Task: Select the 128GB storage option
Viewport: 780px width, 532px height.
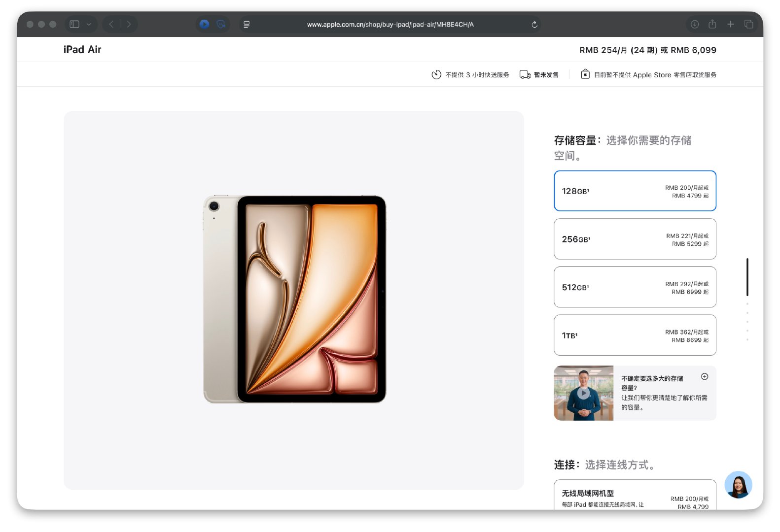Action: [x=635, y=191]
